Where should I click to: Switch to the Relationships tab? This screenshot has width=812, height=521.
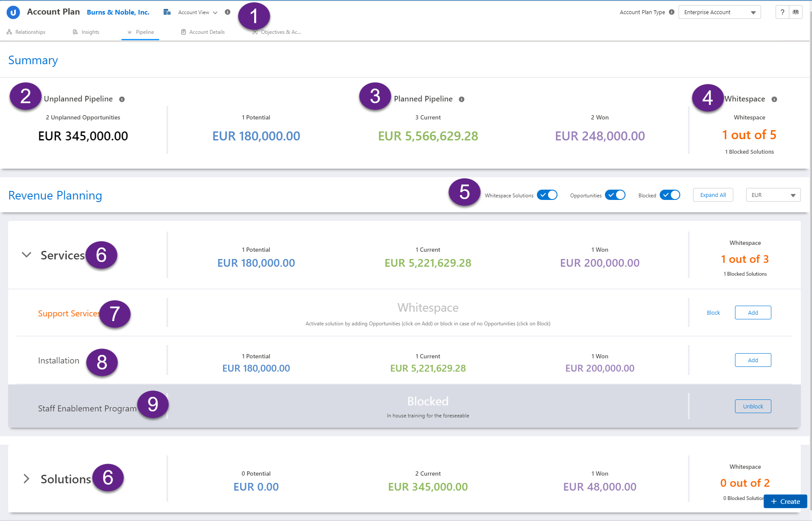tap(26, 32)
